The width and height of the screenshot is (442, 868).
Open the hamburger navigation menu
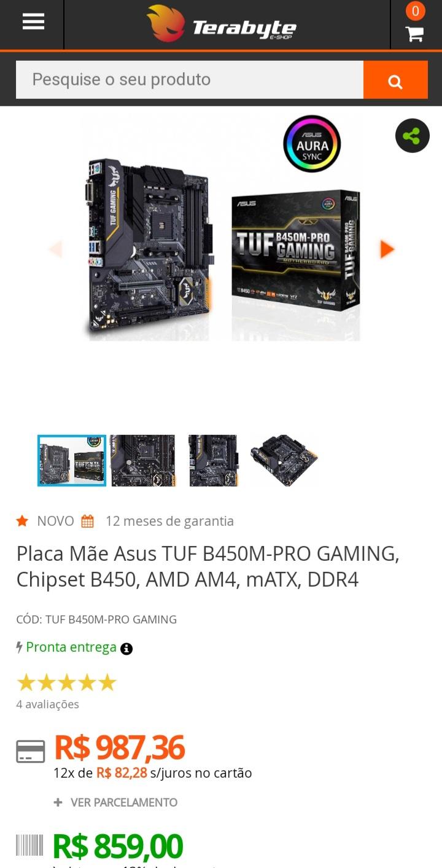(33, 22)
